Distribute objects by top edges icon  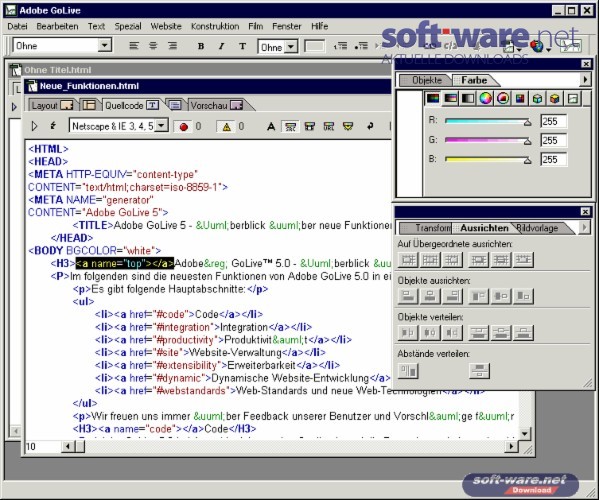pos(479,333)
